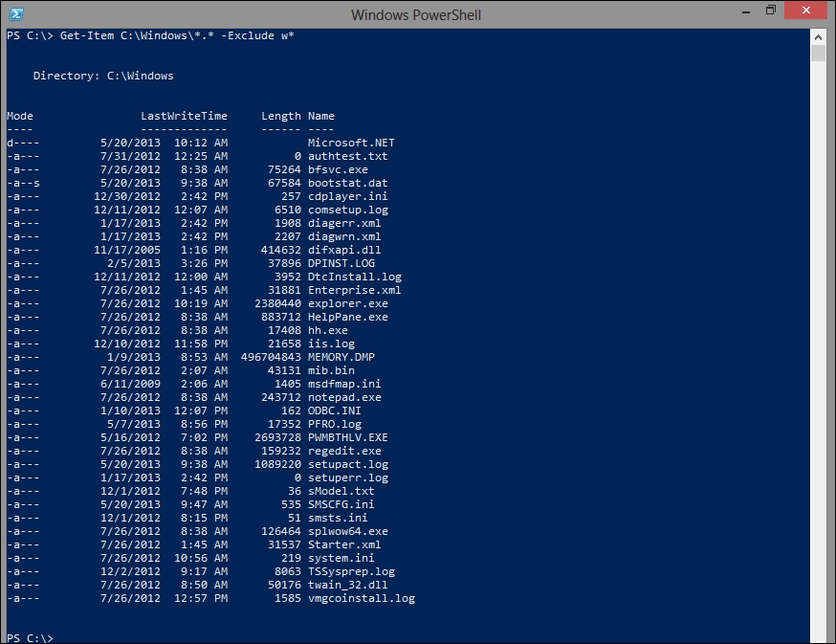Click the 'Directory: C:\Windows' line
This screenshot has height=644, width=836.
(103, 76)
